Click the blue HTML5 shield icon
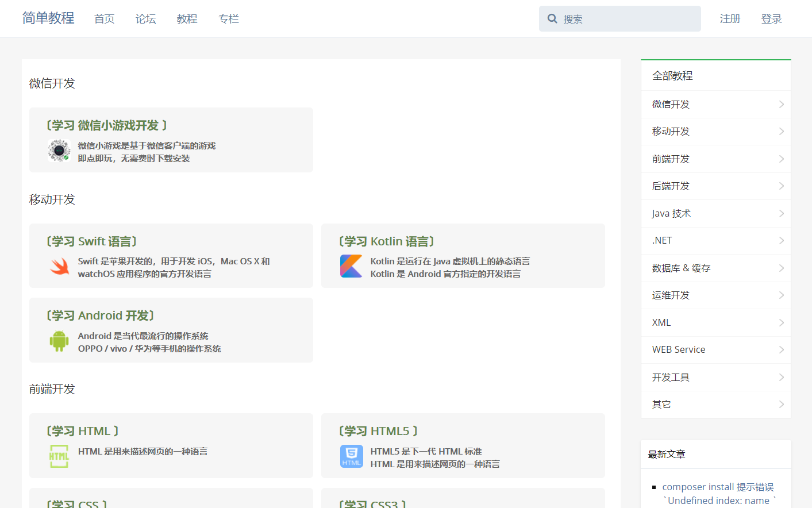 pos(351,456)
